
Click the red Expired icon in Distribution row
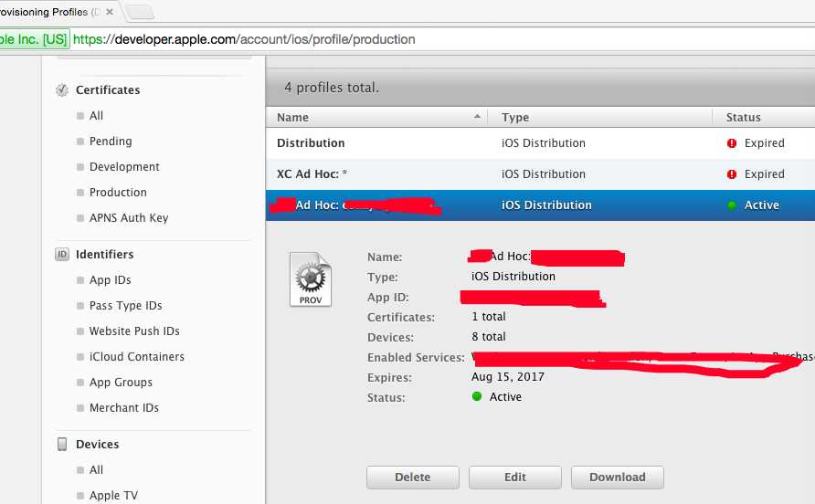[x=732, y=143]
